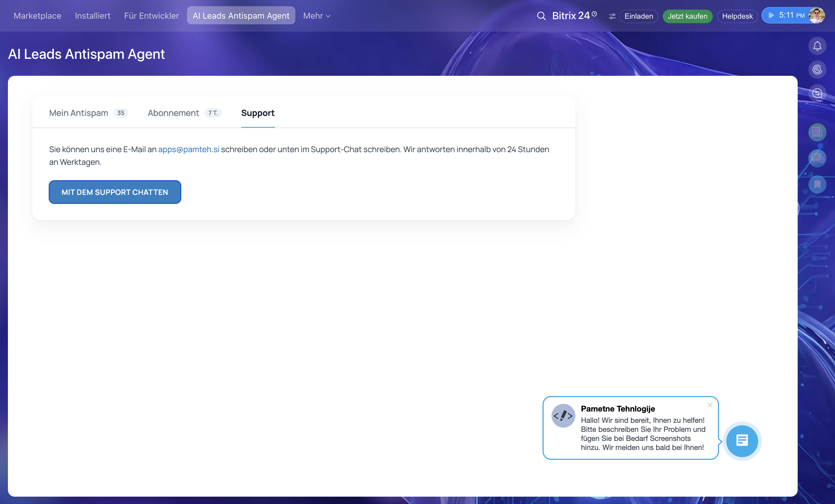Open the sliders settings icon near Einladen

[x=612, y=16]
